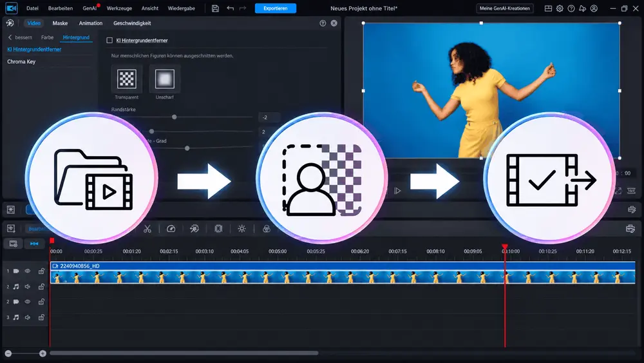Mute audio track 3 speaker icon
644x363 pixels.
coord(28,317)
